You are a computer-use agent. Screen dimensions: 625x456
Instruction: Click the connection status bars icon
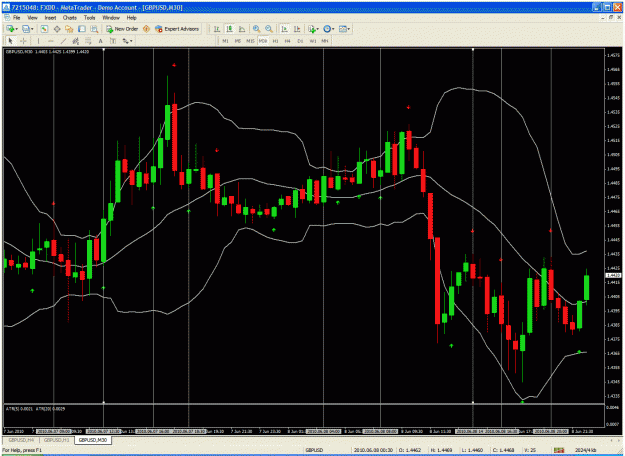(559, 450)
